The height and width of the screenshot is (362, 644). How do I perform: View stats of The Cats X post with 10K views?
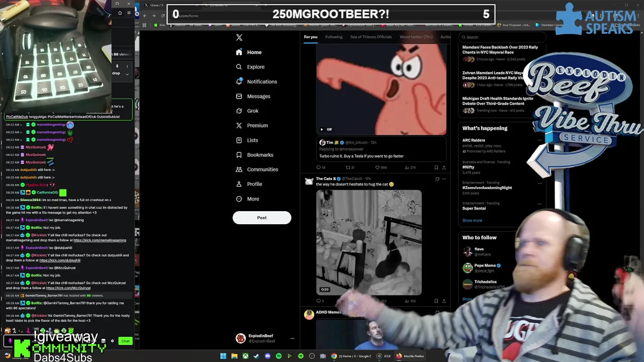tap(411, 301)
